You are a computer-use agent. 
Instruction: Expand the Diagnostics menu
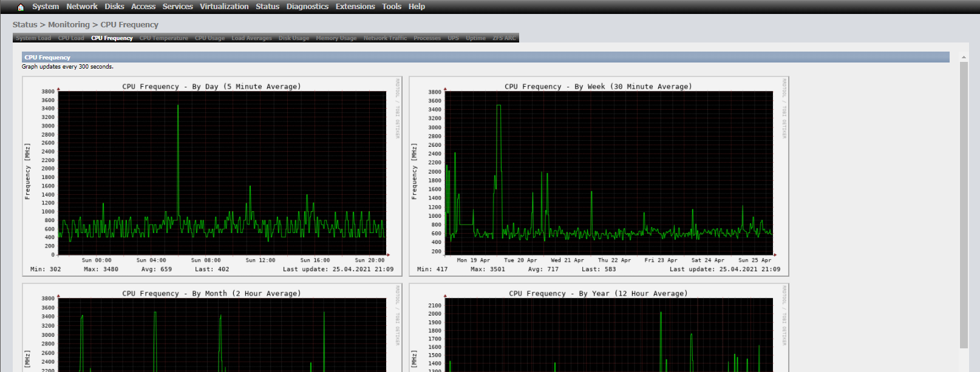(307, 7)
